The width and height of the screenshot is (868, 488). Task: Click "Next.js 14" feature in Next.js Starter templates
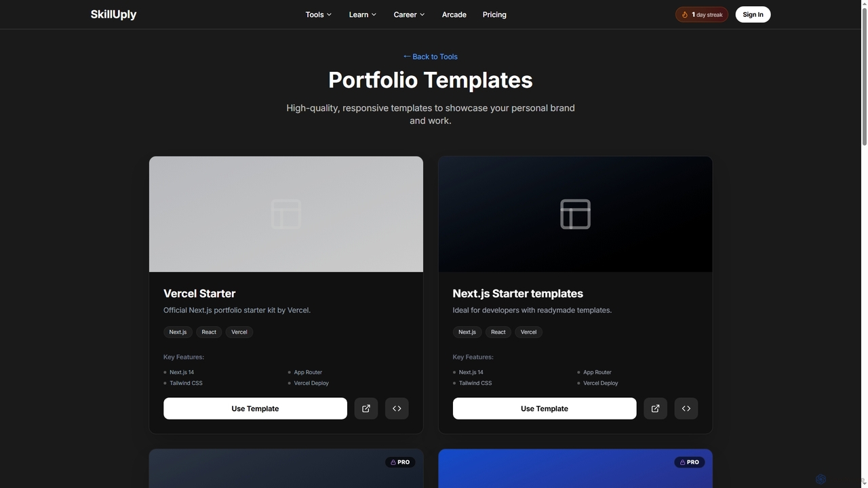[471, 372]
